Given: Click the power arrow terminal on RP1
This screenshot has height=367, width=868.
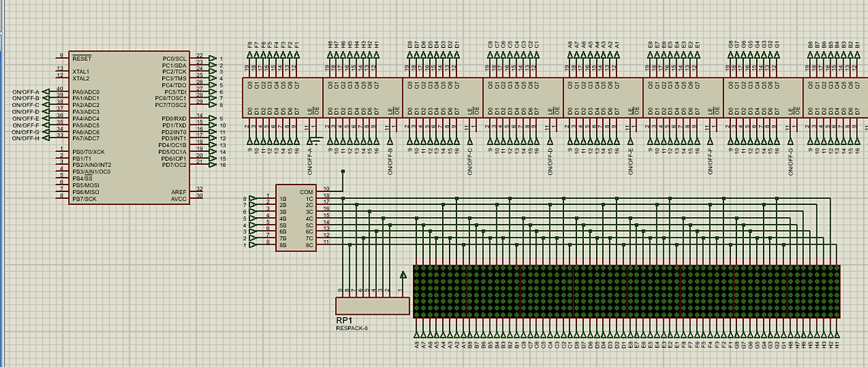Looking at the screenshot, I should [x=403, y=275].
